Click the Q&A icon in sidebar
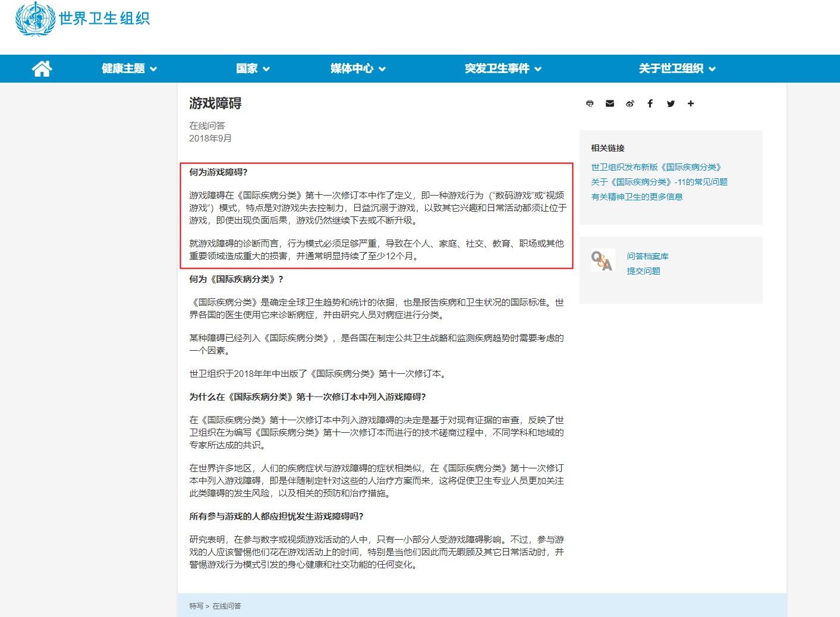840x617 pixels. [x=602, y=261]
